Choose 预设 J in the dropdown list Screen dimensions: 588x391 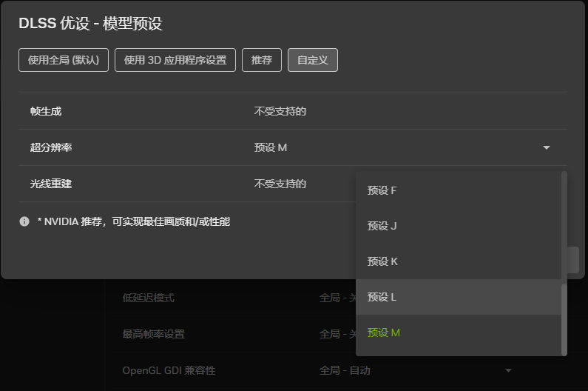[382, 226]
